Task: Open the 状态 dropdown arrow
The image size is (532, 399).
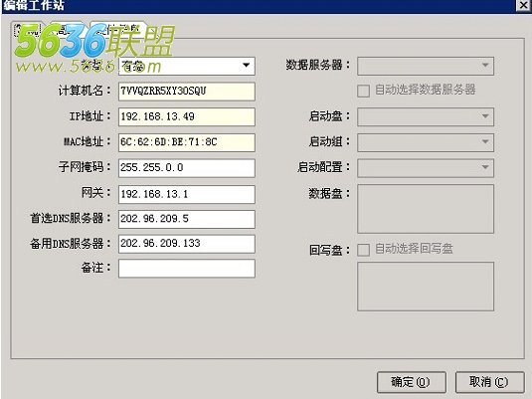Action: click(x=247, y=66)
